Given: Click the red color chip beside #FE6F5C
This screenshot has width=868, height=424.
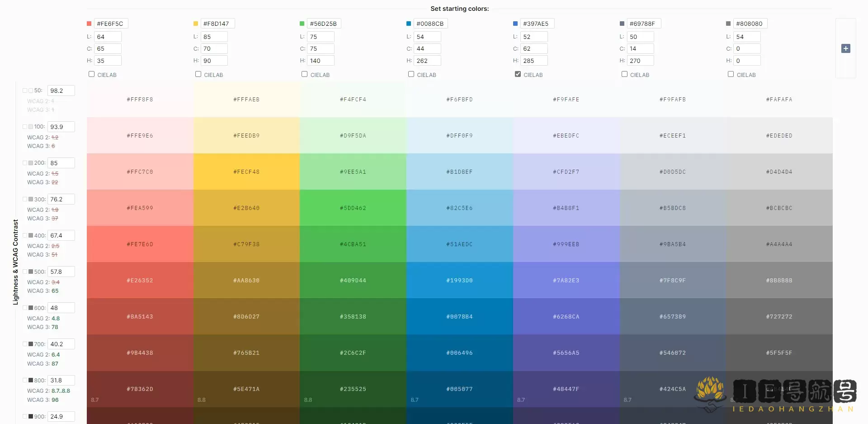Looking at the screenshot, I should pos(89,23).
